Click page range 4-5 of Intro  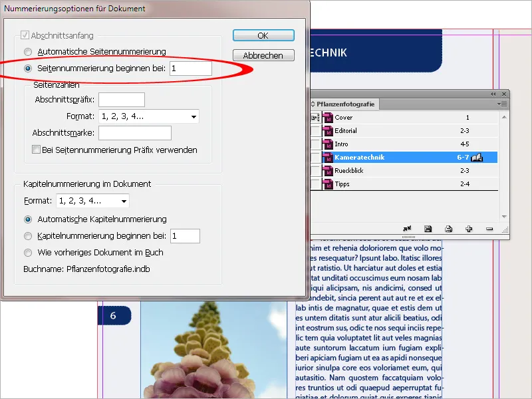coord(465,144)
